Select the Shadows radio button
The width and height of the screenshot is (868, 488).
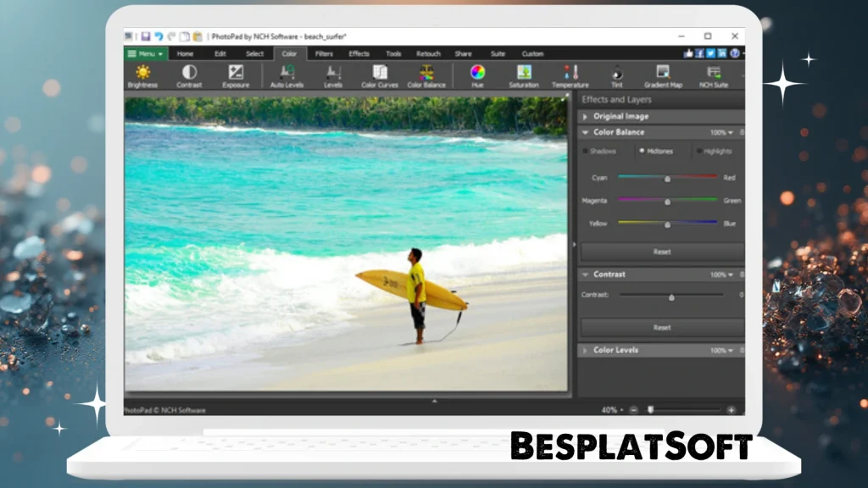(585, 152)
